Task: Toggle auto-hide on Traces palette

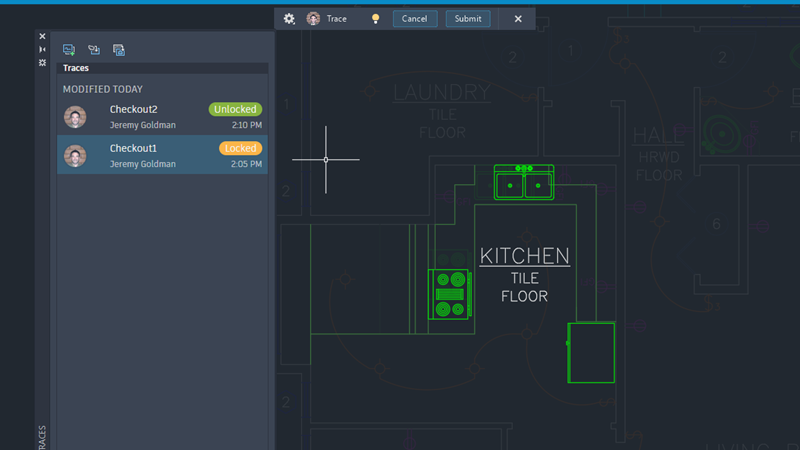Action: coord(42,49)
